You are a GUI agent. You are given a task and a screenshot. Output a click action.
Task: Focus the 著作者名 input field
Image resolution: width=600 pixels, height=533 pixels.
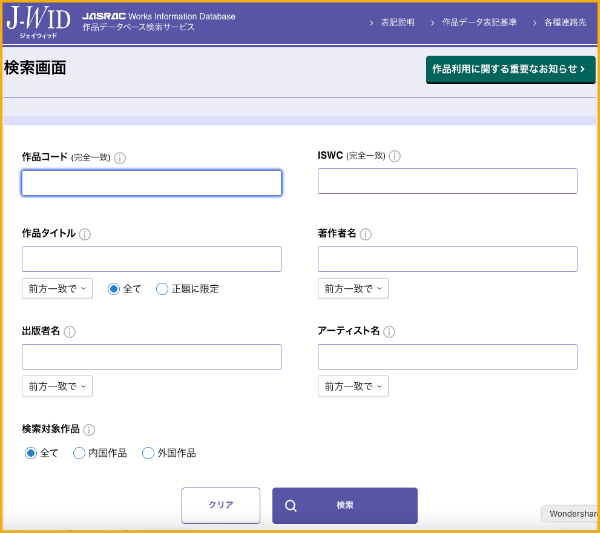pos(448,259)
